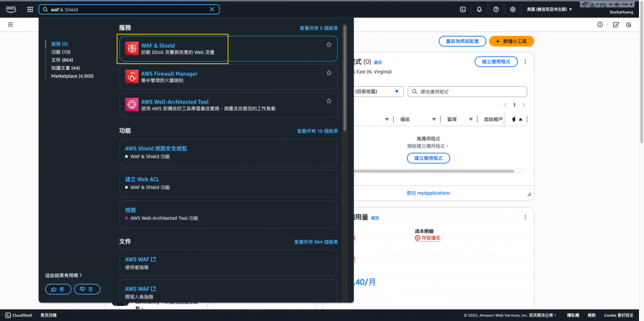Click the WAF & Shield service icon

coord(132,48)
